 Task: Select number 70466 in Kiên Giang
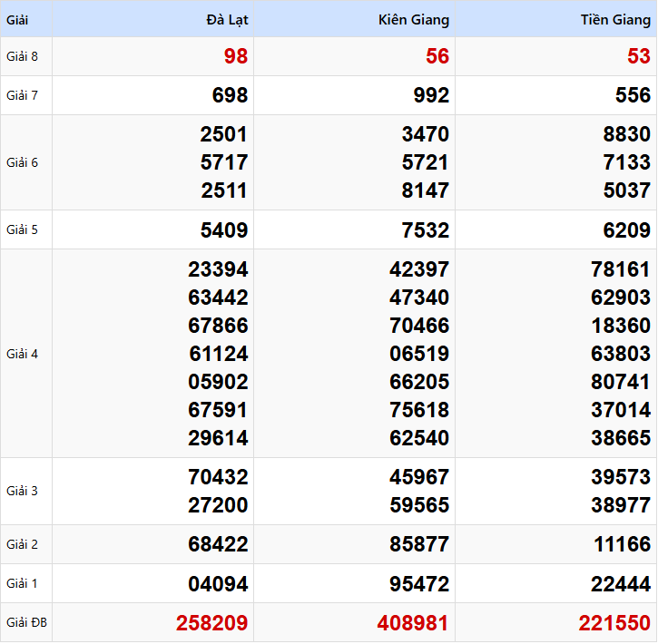pyautogui.click(x=419, y=326)
